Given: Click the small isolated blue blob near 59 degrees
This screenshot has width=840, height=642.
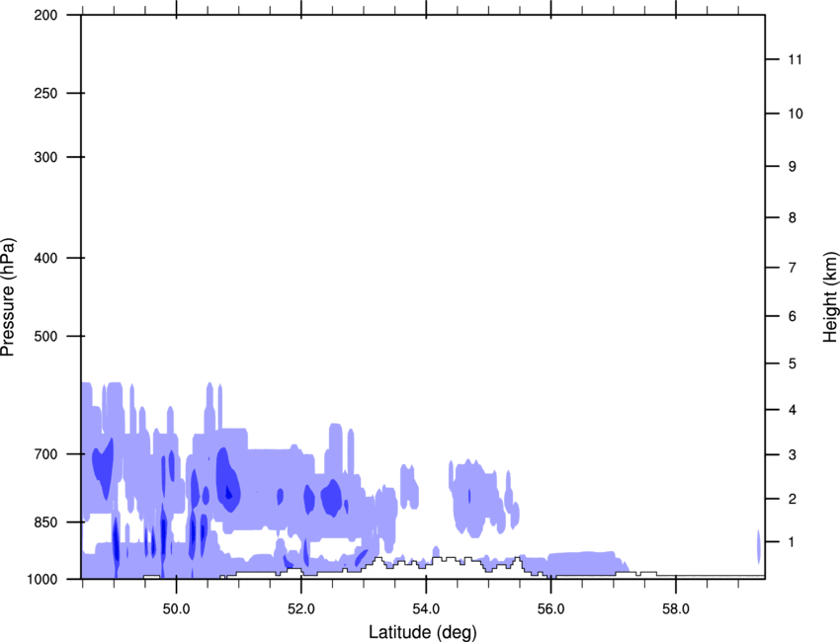Looking at the screenshot, I should point(759,546).
